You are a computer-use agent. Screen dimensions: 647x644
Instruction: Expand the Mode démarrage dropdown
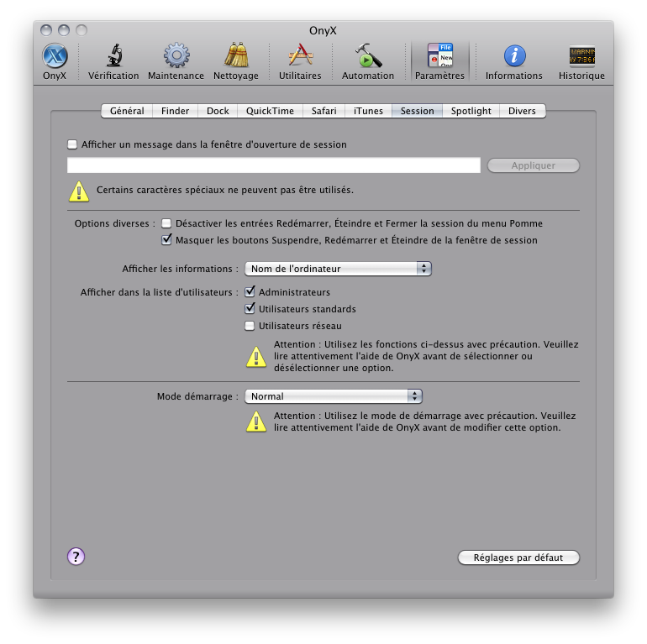333,396
